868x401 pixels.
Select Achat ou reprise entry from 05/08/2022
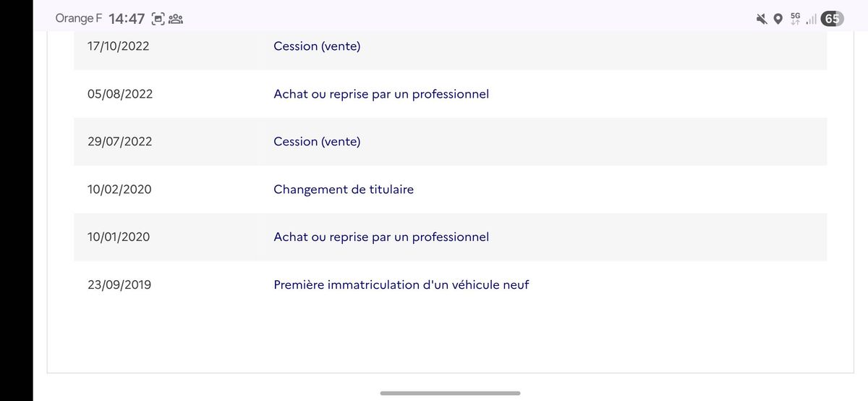click(x=381, y=94)
